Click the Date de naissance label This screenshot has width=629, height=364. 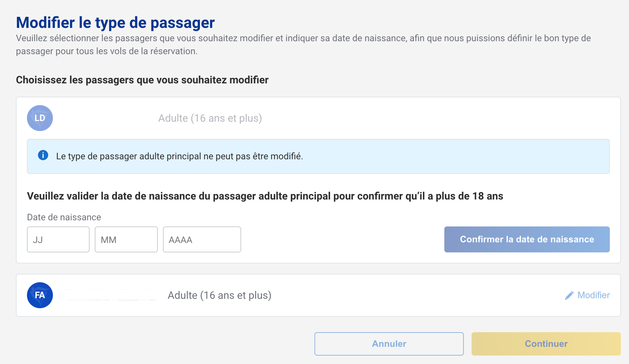pyautogui.click(x=64, y=217)
